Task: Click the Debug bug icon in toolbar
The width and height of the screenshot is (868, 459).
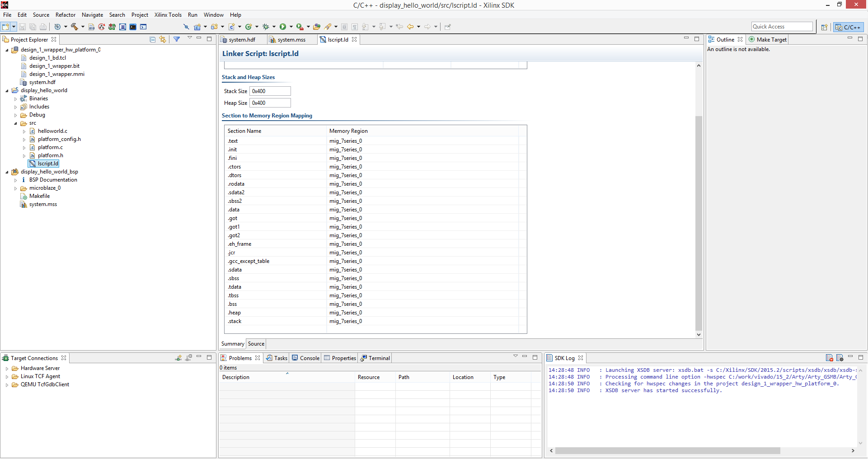Action: point(266,27)
